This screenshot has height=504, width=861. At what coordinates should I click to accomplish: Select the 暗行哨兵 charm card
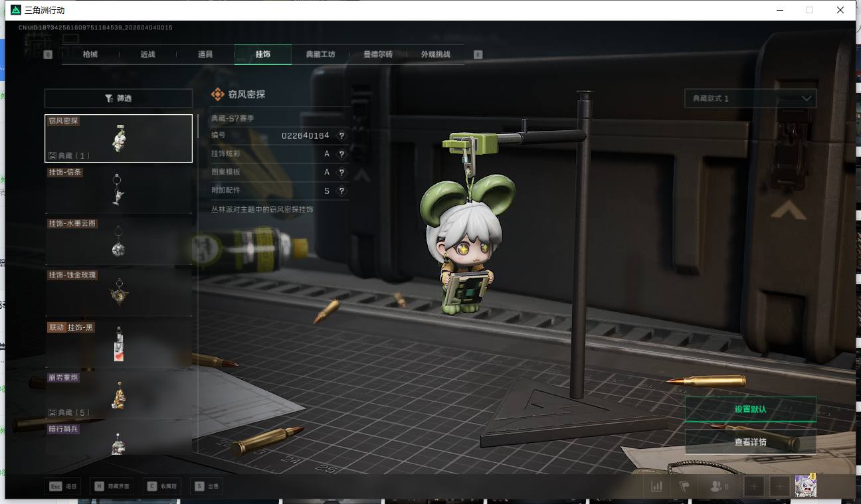coord(118,438)
